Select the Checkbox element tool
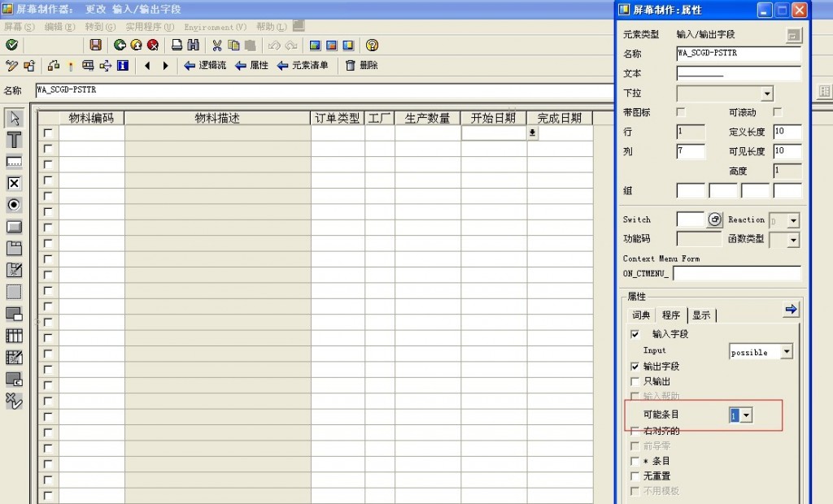 click(x=14, y=183)
